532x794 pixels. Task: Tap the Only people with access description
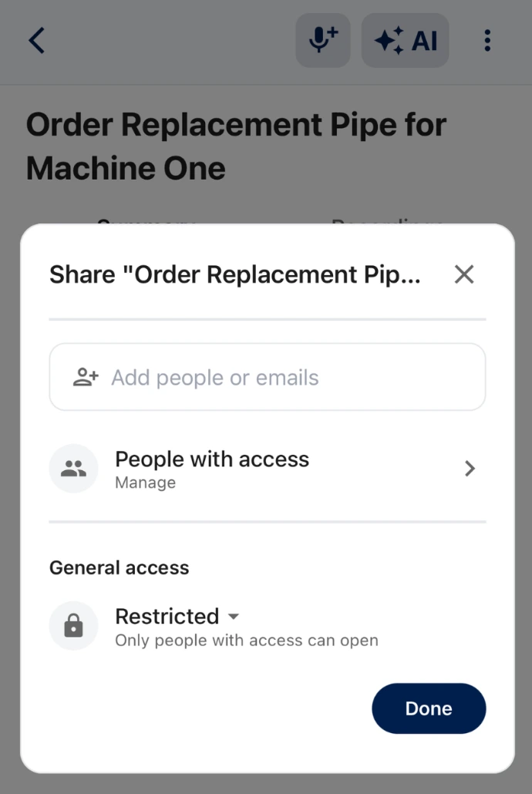(247, 641)
